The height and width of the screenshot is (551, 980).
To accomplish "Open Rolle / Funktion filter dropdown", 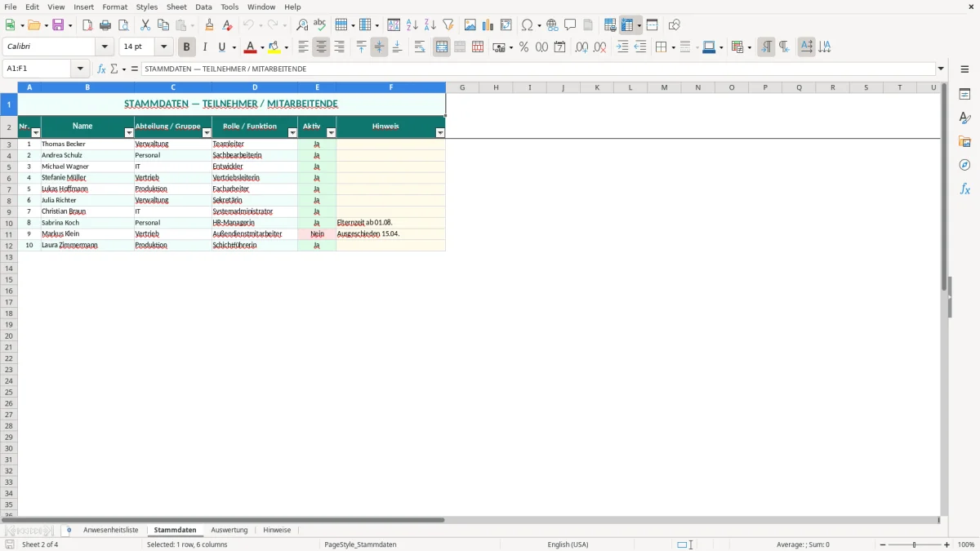I will click(x=292, y=133).
